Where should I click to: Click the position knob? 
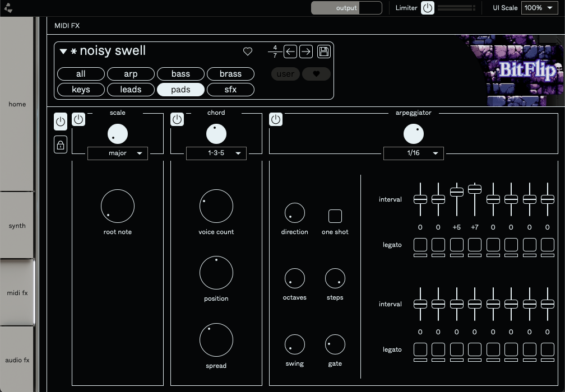216,273
